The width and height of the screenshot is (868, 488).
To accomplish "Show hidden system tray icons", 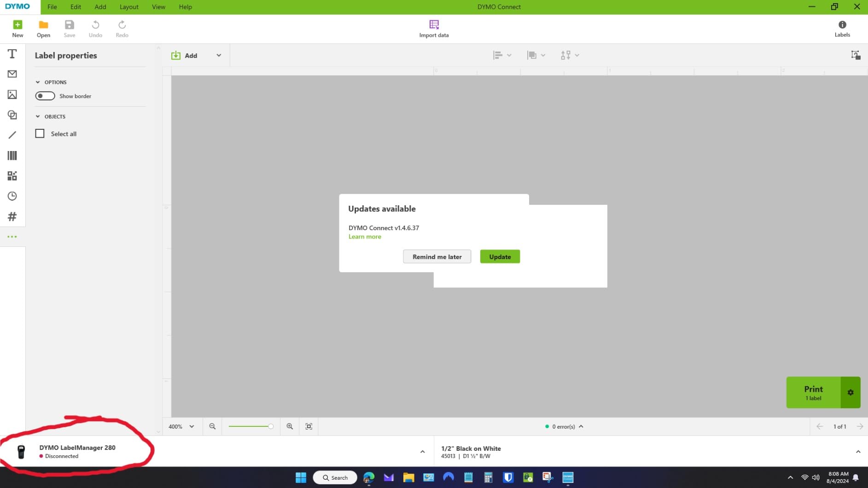I will pyautogui.click(x=790, y=477).
